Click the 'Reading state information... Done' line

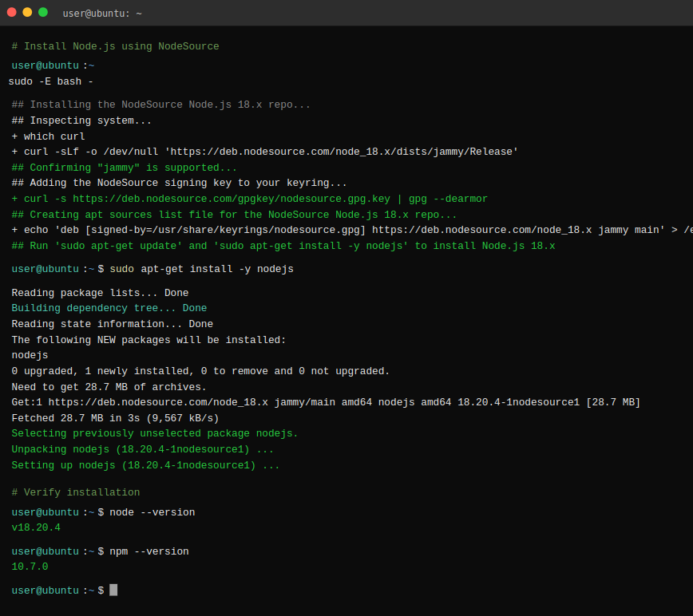click(x=113, y=324)
